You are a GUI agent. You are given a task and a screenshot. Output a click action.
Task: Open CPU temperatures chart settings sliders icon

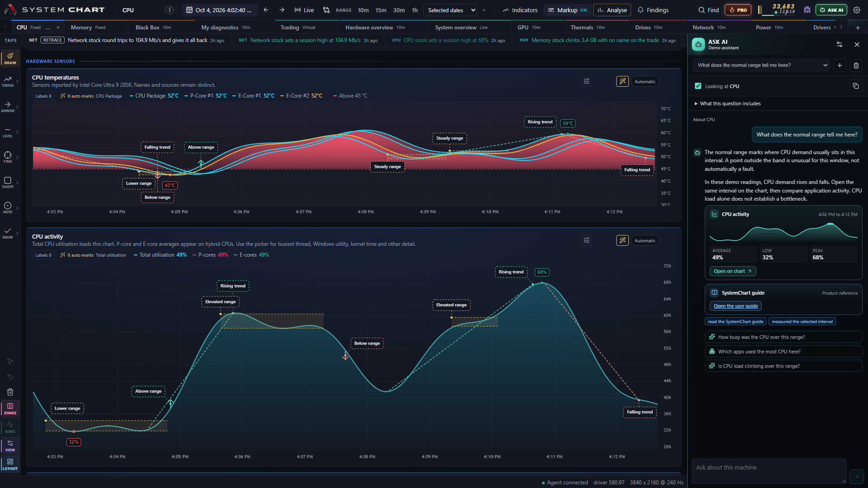click(x=586, y=81)
